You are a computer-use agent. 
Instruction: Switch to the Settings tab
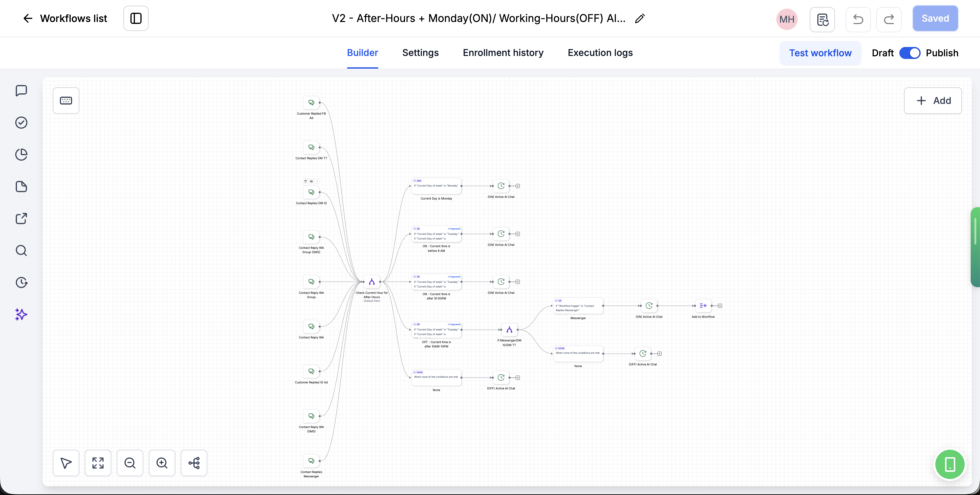coord(420,53)
